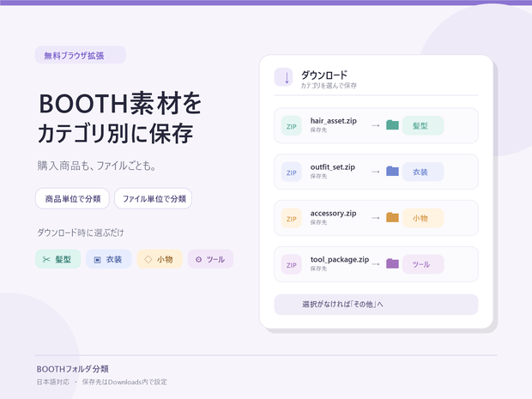Click the arrow in the accessory.zip row
Image resolution: width=532 pixels, height=399 pixels.
pyautogui.click(x=375, y=218)
